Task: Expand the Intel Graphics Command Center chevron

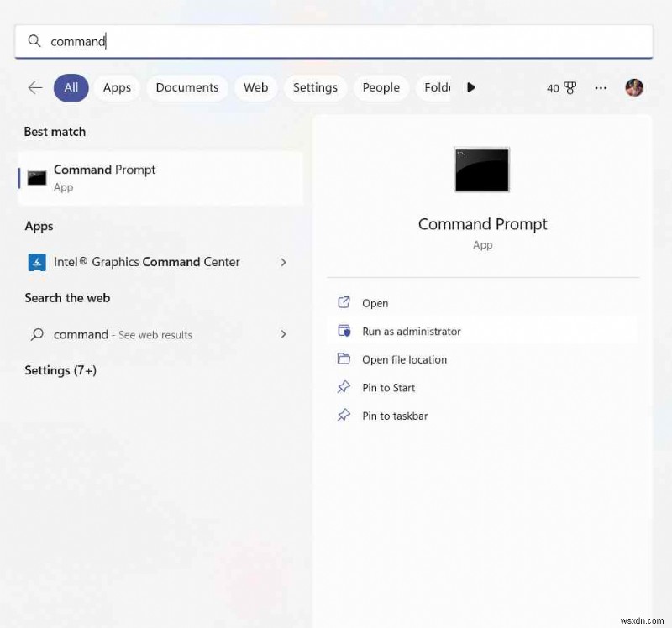Action: pyautogui.click(x=283, y=261)
